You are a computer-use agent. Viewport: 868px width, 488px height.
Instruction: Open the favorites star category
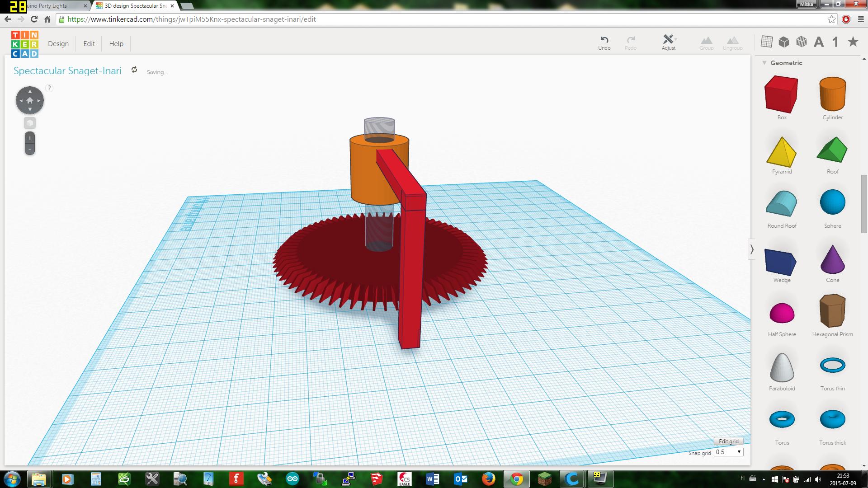coord(853,42)
